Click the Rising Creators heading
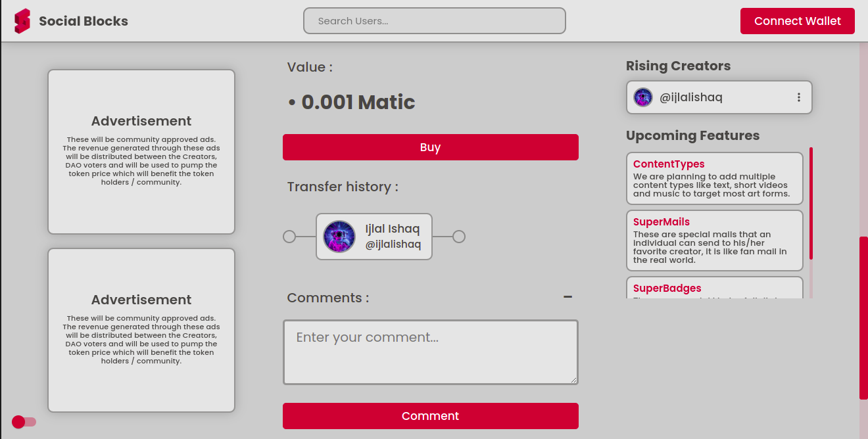Screen dimensions: 868x439 (x=678, y=66)
